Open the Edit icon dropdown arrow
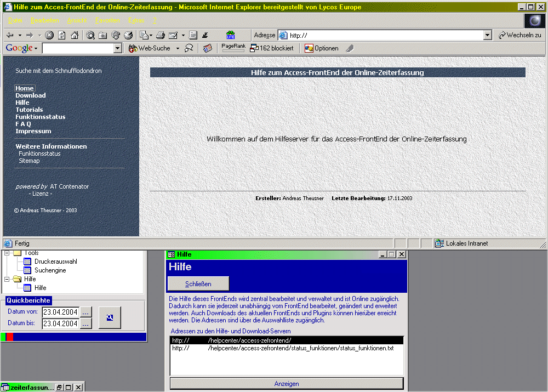Screen dimensions: 548x392 click(183, 35)
